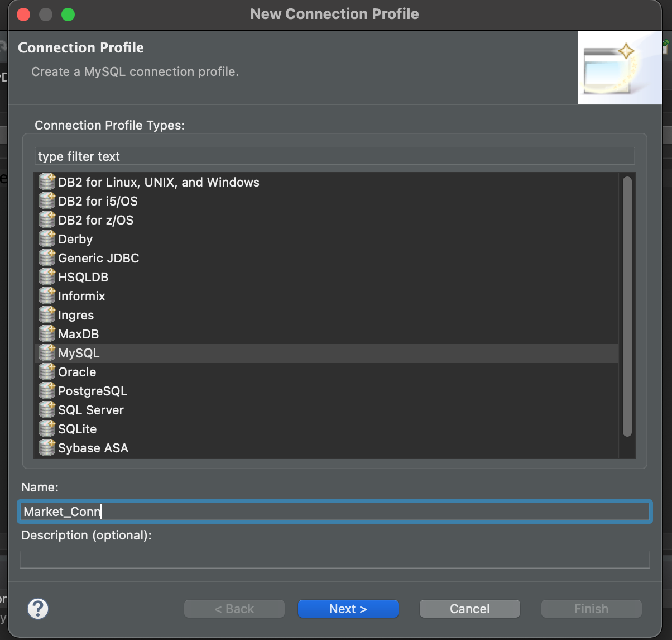This screenshot has height=640, width=672.
Task: Click the HSQLDB database icon
Action: click(x=47, y=277)
